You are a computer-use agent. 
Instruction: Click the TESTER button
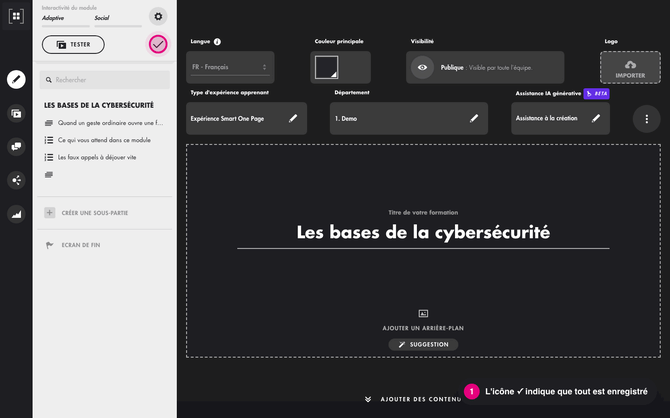(x=73, y=44)
